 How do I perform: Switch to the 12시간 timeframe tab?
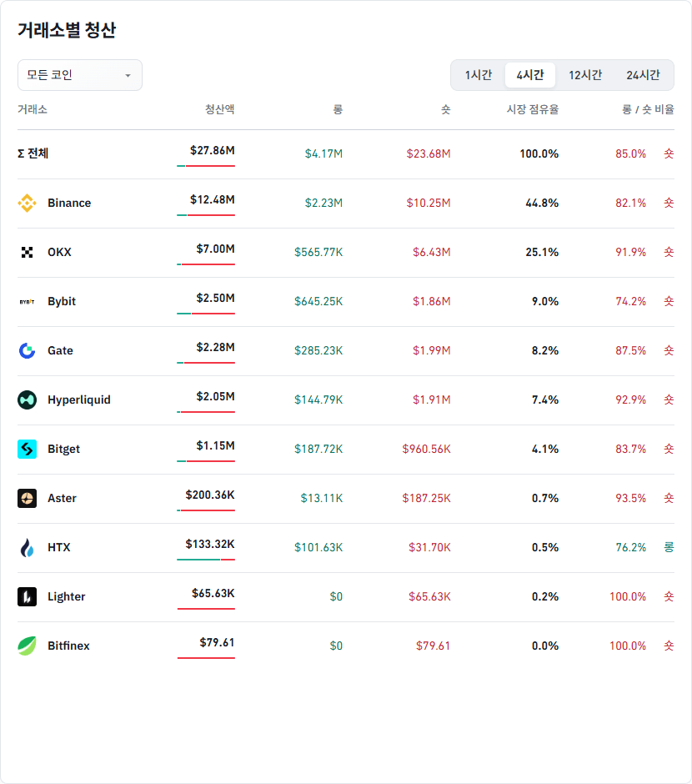click(x=585, y=75)
